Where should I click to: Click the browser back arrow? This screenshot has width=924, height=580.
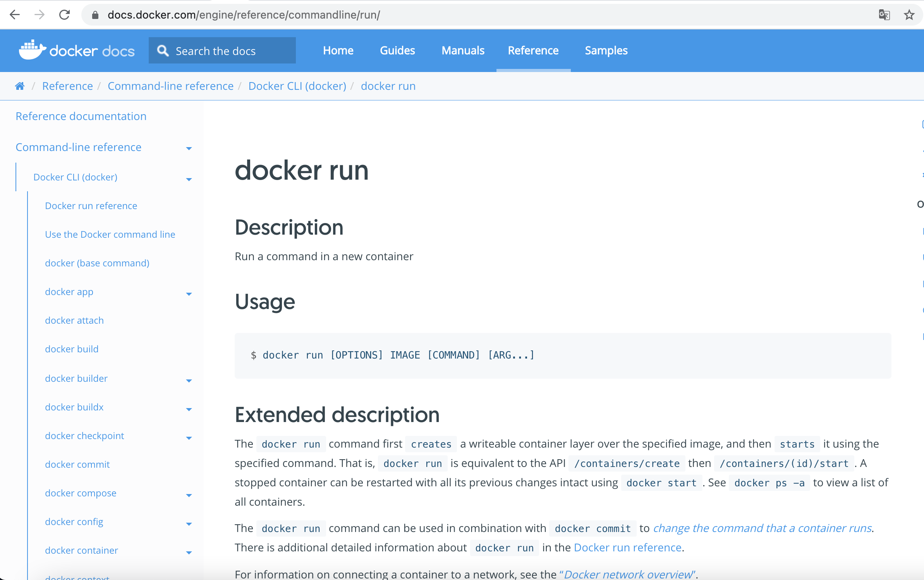pos(15,15)
